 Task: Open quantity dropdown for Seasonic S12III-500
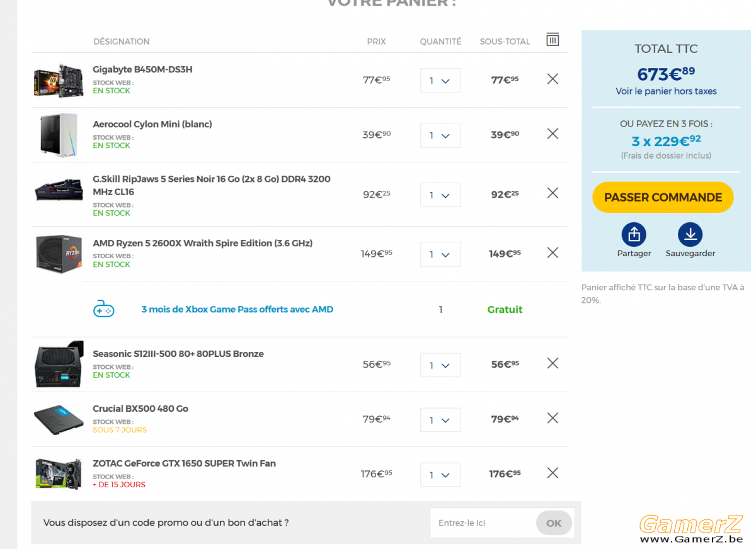pos(440,365)
